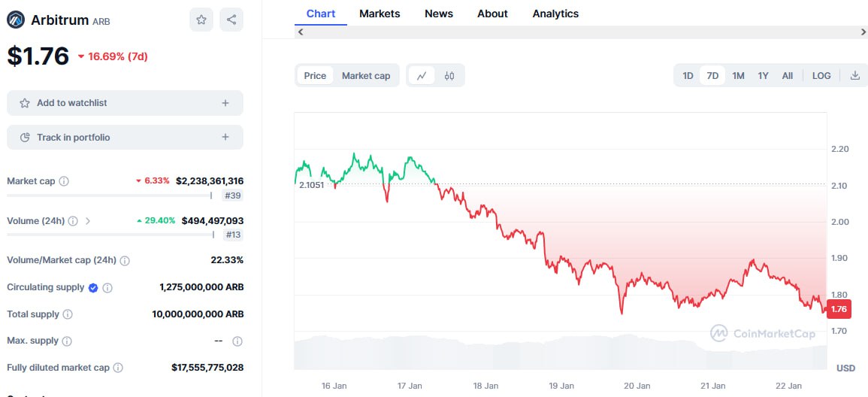Open the Analytics tab
This screenshot has width=868, height=397.
pos(555,14)
